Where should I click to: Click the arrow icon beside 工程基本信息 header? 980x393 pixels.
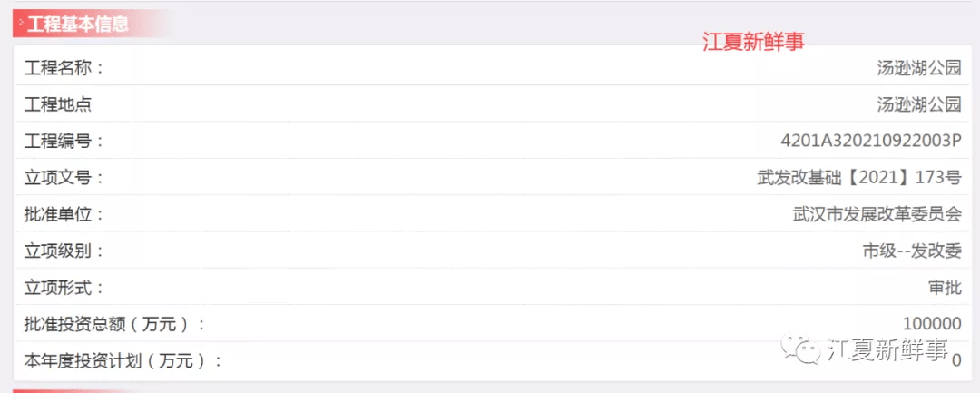click(21, 22)
